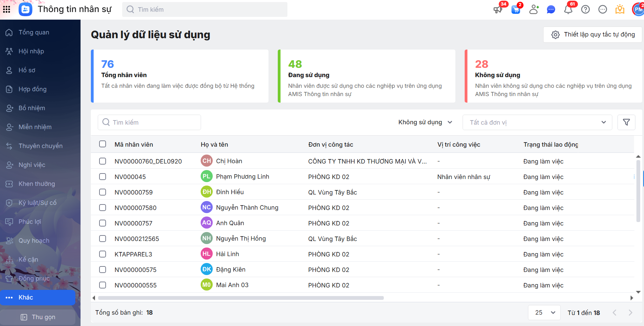Select the header select-all checkbox
This screenshot has height=326, width=644.
coord(103,144)
